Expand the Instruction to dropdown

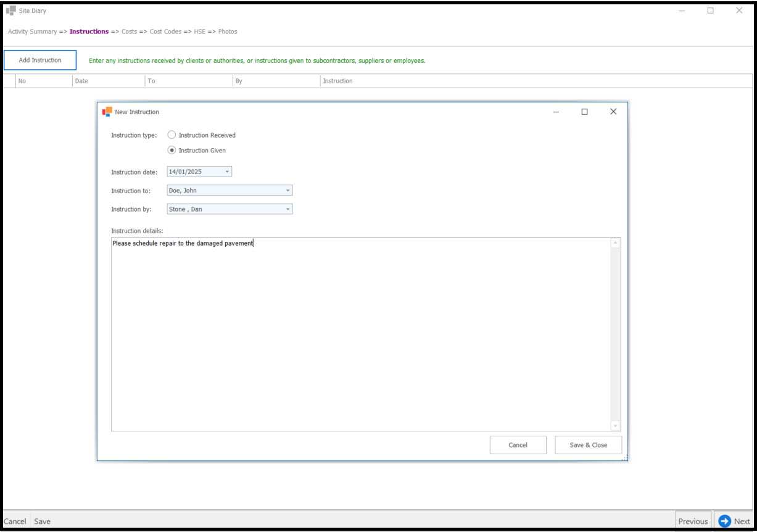pos(287,191)
